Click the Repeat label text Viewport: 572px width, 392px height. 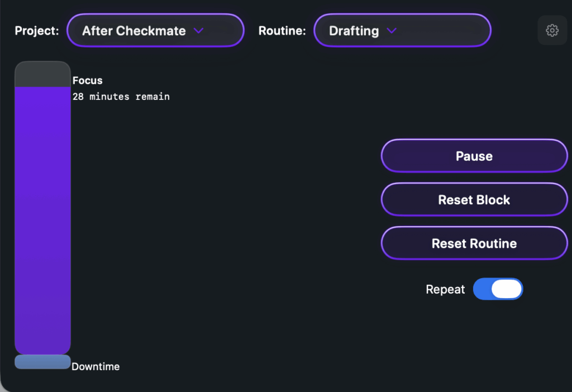445,289
